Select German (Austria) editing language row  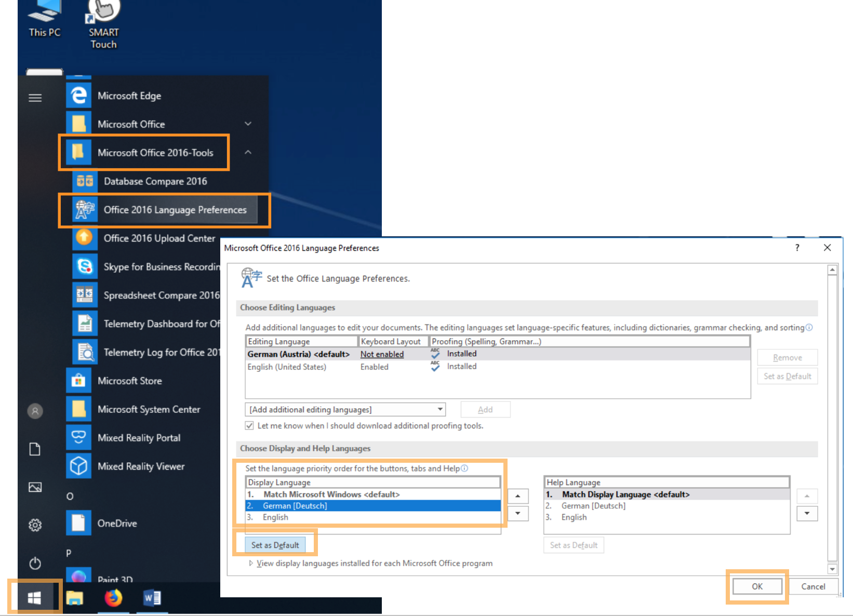pos(498,354)
